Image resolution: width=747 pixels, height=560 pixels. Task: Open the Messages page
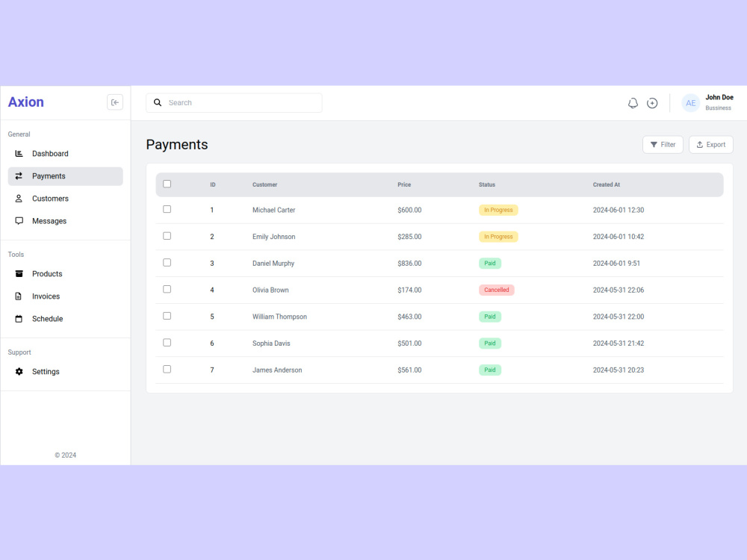click(x=65, y=221)
